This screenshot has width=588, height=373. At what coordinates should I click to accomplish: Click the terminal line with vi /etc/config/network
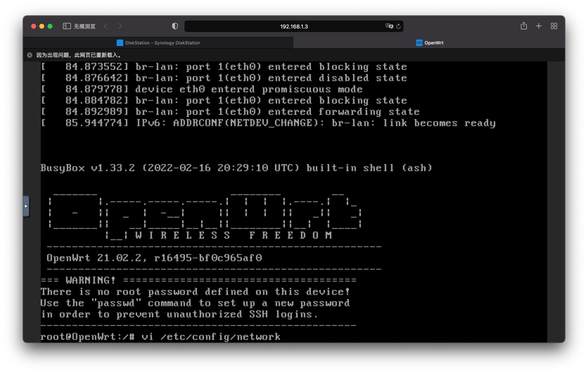[160, 337]
